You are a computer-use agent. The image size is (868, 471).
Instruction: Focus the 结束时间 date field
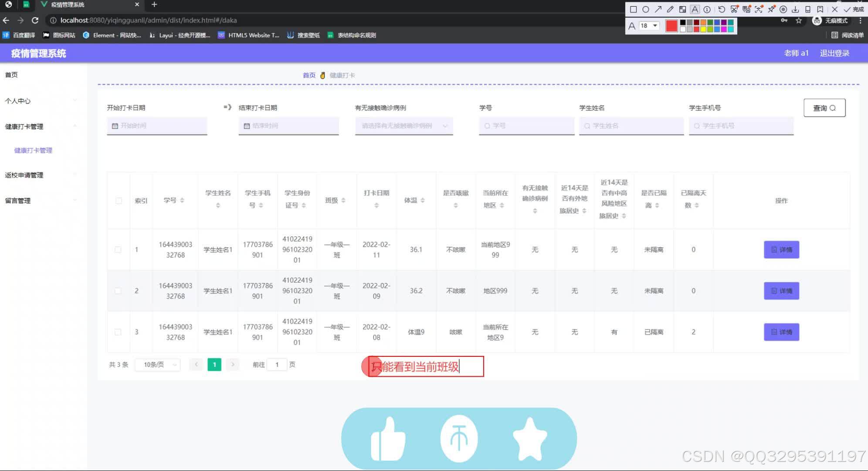(288, 126)
